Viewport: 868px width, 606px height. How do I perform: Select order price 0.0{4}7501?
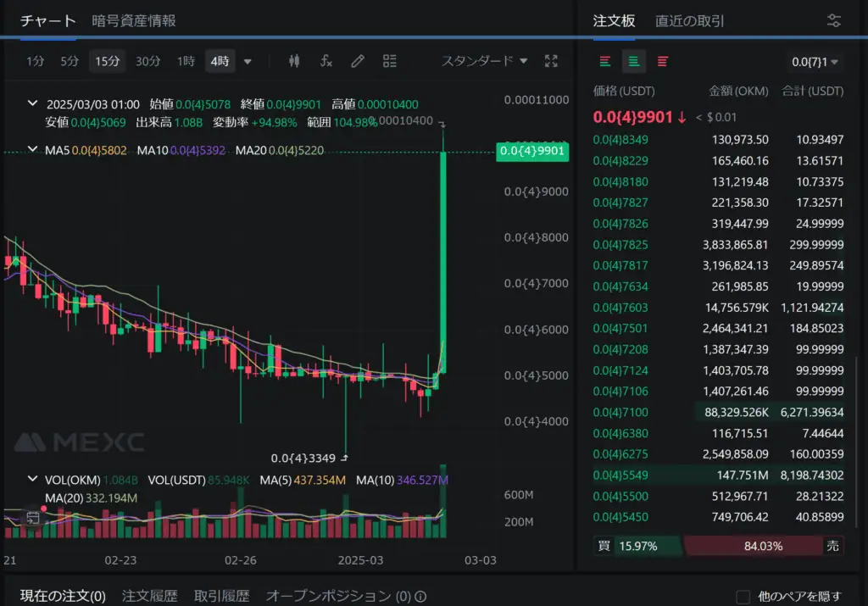[x=620, y=328]
